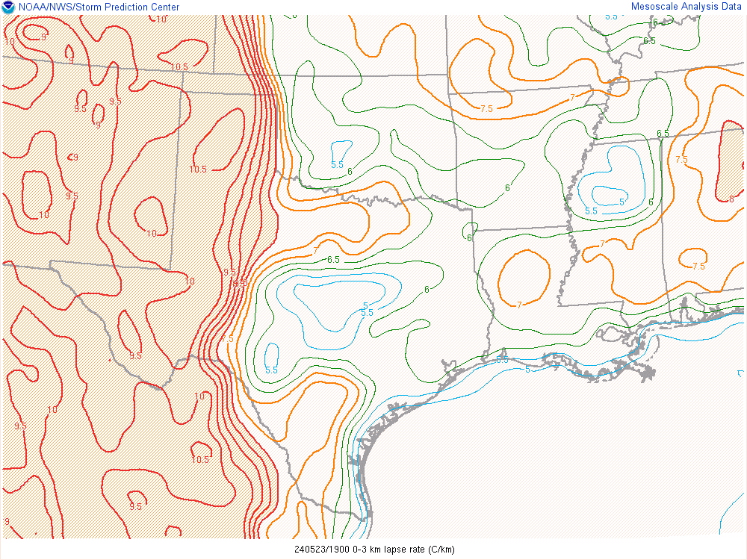Viewport: 747px width, 560px height.
Task: Select the green 6 label in east Texas
Action: (427, 290)
